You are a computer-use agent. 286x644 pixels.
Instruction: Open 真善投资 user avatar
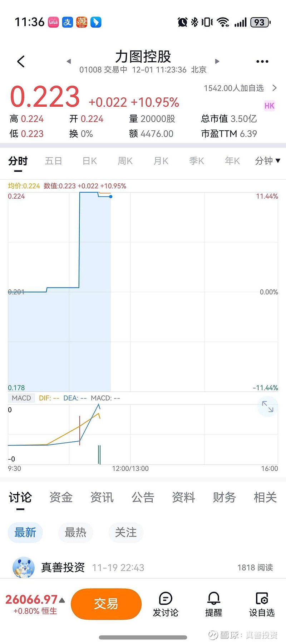point(23,567)
